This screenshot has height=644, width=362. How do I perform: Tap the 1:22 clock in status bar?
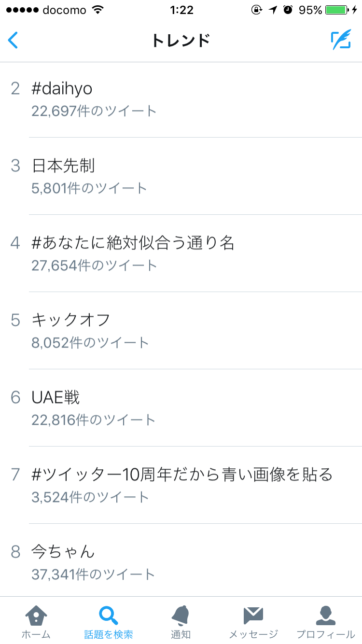pyautogui.click(x=181, y=10)
